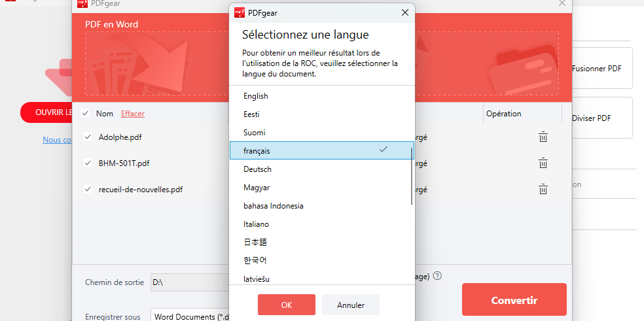The image size is (644, 321).
Task: Uncheck the Adolphe.pdf checkbox
Action: click(88, 137)
